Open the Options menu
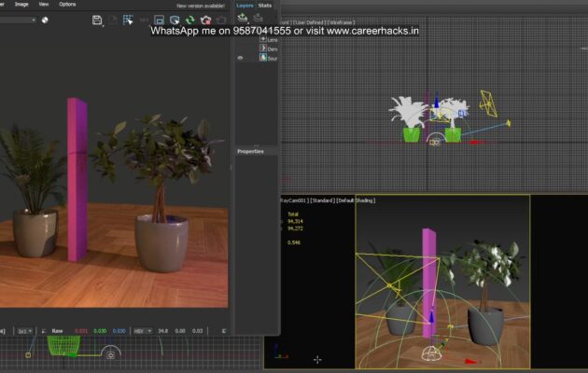 pos(68,5)
